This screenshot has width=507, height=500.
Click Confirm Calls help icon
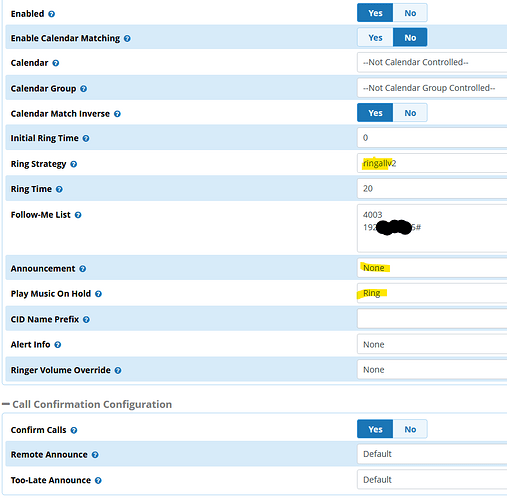(x=74, y=430)
